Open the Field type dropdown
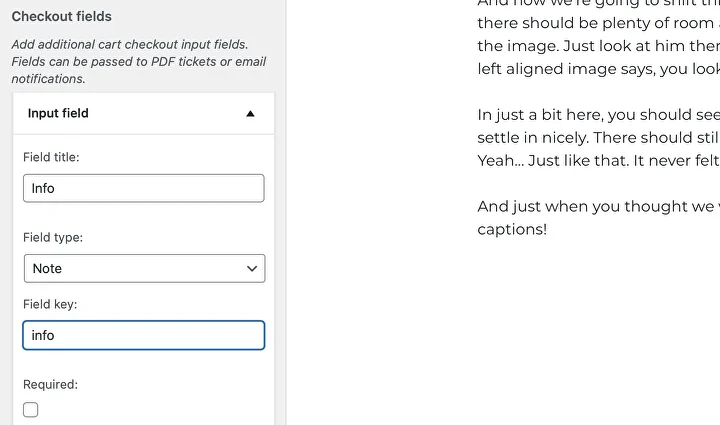The image size is (720, 425). (x=144, y=268)
